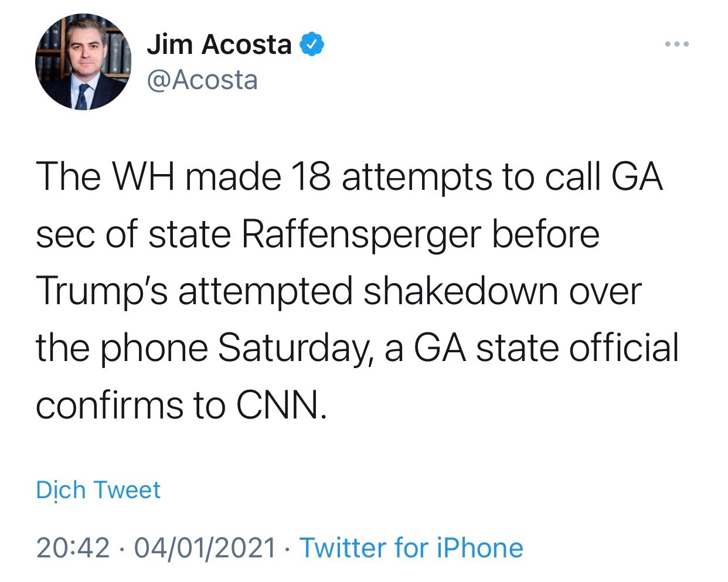Open the @Acosta handle link
Screen dimensions: 728x582
[x=202, y=80]
